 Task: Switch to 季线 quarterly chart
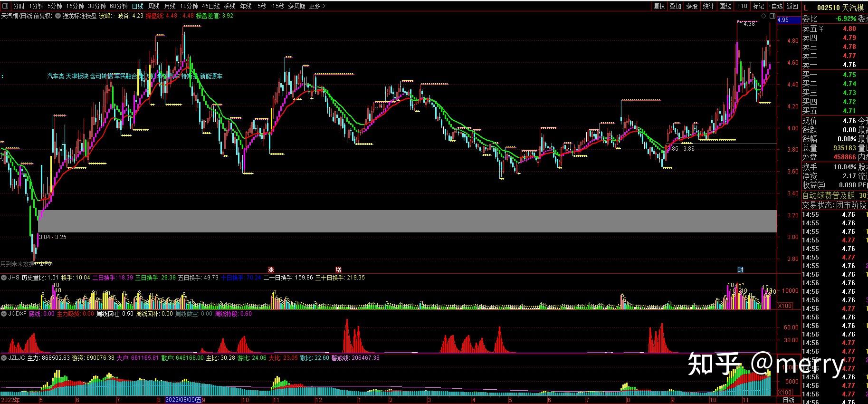tap(230, 6)
